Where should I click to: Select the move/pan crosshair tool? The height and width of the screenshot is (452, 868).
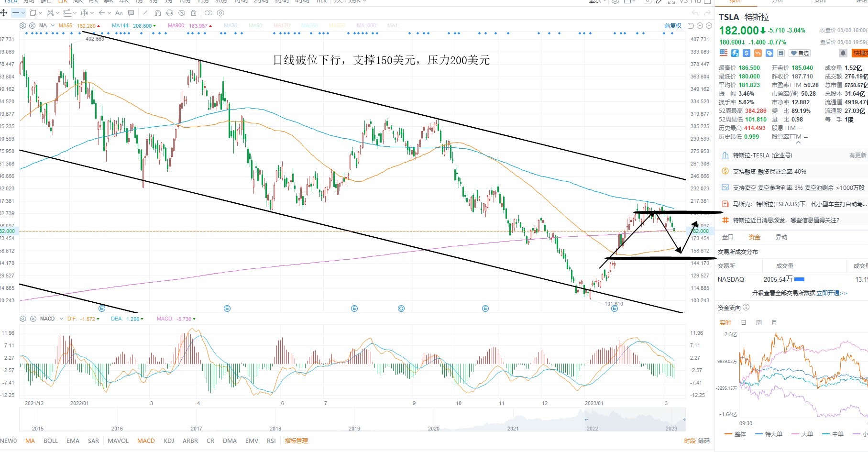pyautogui.click(x=3, y=13)
